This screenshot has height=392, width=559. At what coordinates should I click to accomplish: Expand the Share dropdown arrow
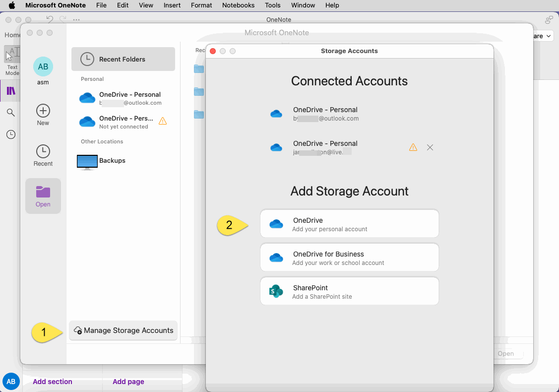point(549,36)
